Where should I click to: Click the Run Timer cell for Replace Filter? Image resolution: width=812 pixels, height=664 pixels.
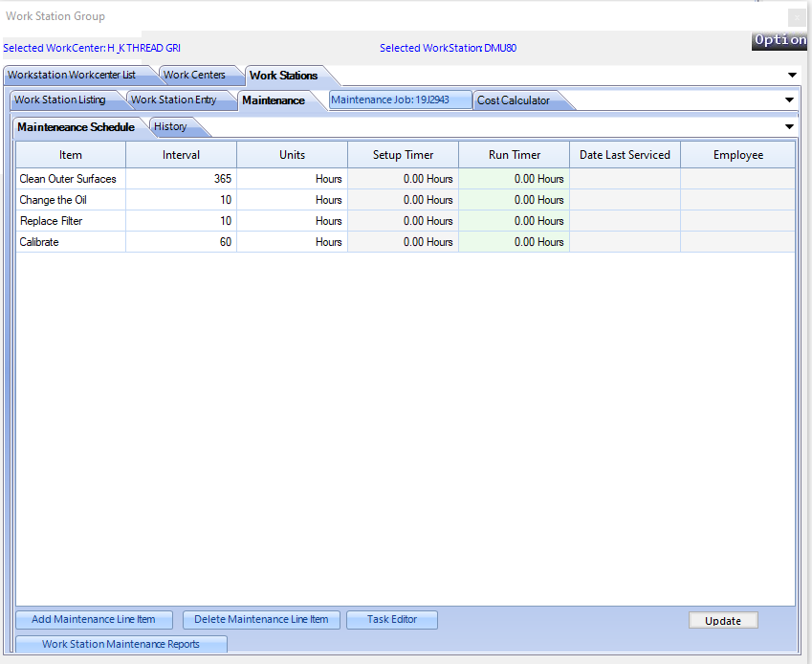[514, 221]
